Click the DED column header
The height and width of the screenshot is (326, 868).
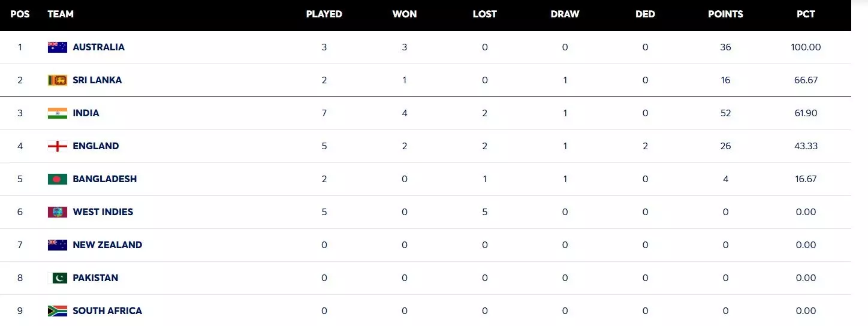point(645,14)
